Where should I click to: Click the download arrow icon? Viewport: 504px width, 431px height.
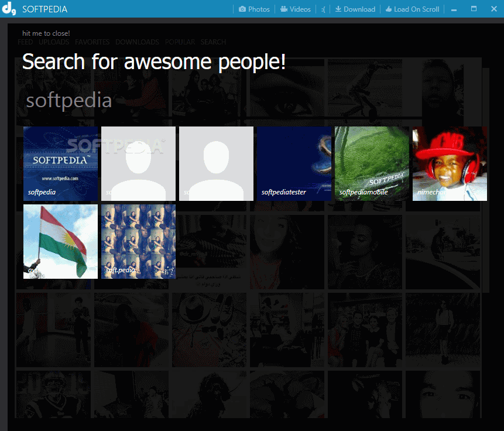pos(338,9)
